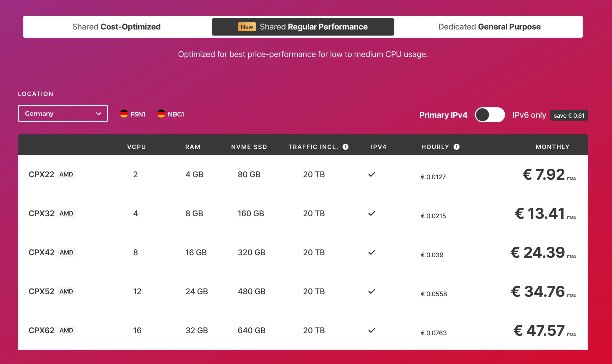Click the CPX22 IPv4 checkmark icon
The image size is (612, 364).
tap(372, 174)
